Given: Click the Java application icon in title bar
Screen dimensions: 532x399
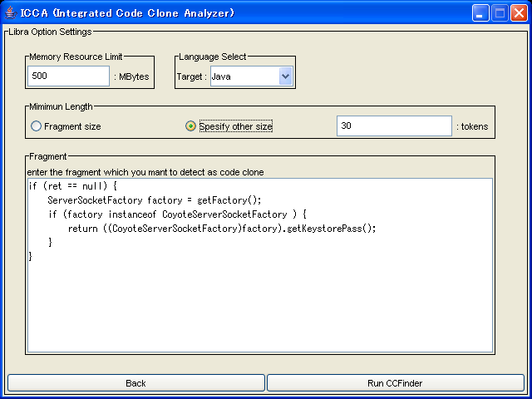Looking at the screenshot, I should (x=11, y=12).
